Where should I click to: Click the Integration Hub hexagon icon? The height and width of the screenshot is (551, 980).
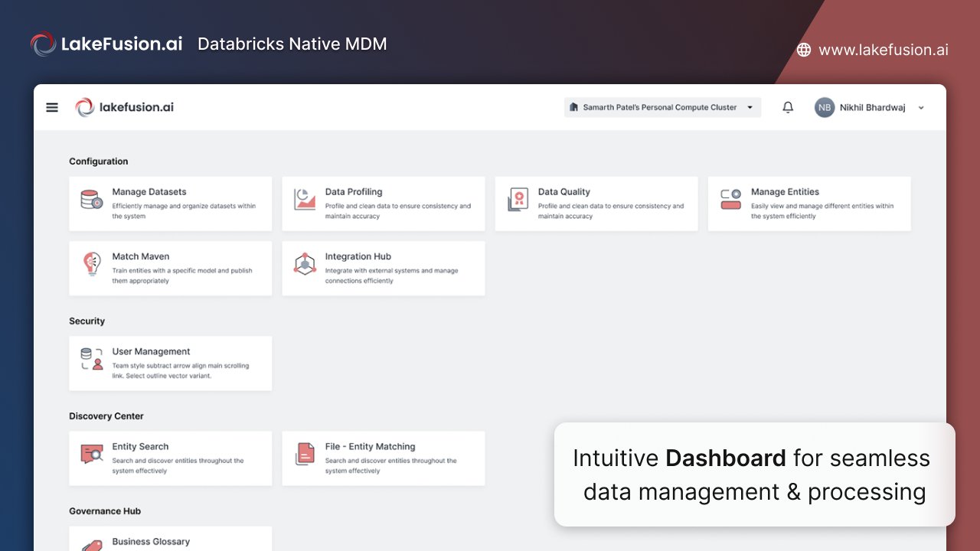point(305,264)
